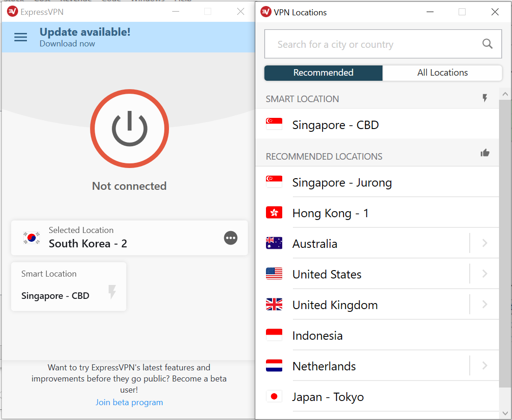Click the United Kingdom flag icon
Viewport: 512px width, 420px height.
click(x=274, y=304)
